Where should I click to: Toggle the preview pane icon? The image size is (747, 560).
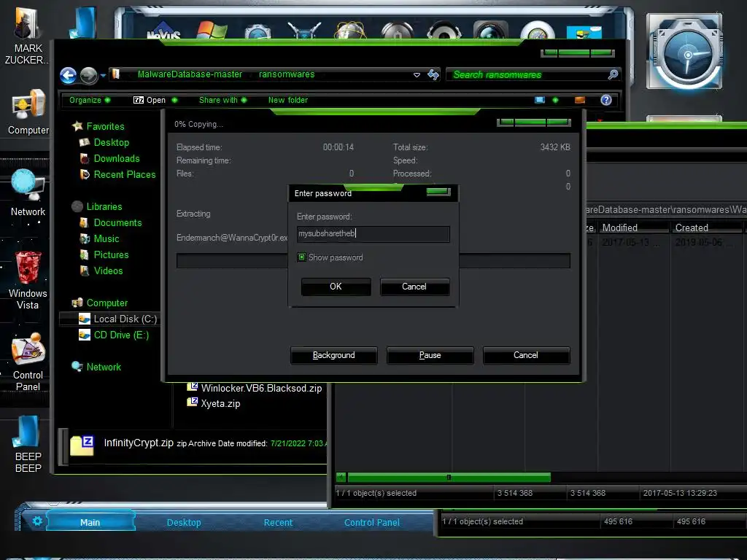580,100
